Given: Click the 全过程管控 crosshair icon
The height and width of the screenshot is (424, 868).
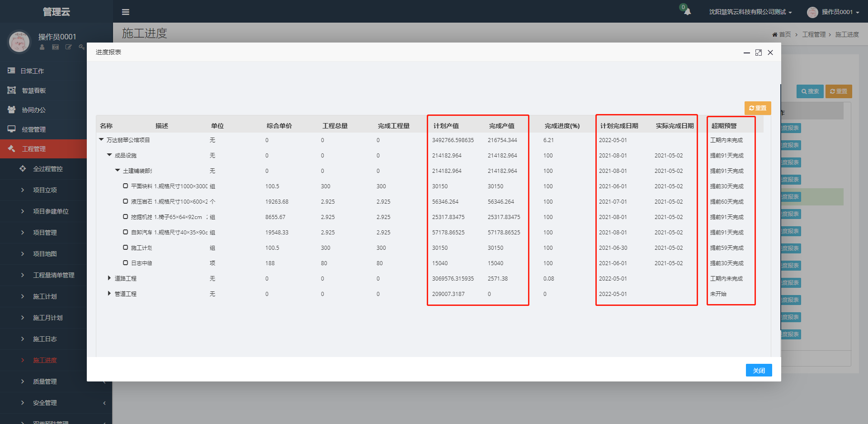Looking at the screenshot, I should point(23,168).
